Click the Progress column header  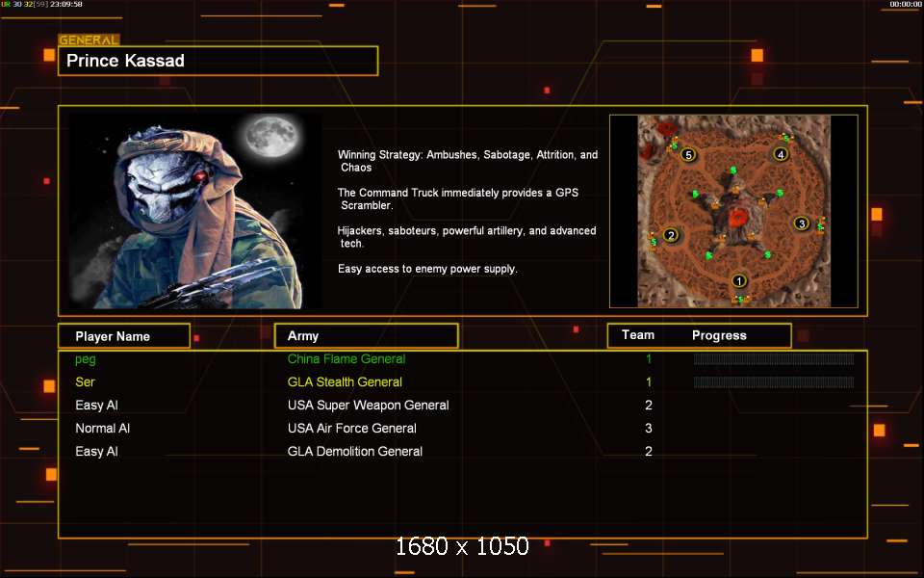[719, 335]
